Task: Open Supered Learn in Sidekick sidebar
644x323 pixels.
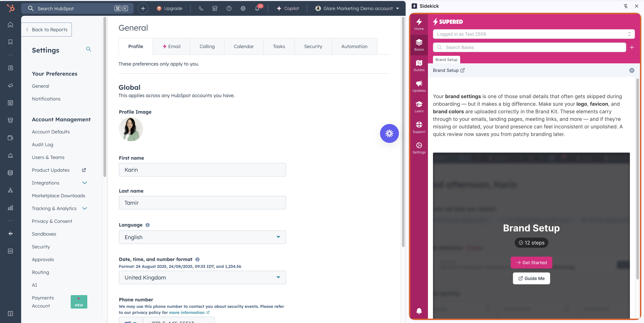Action: (x=419, y=107)
